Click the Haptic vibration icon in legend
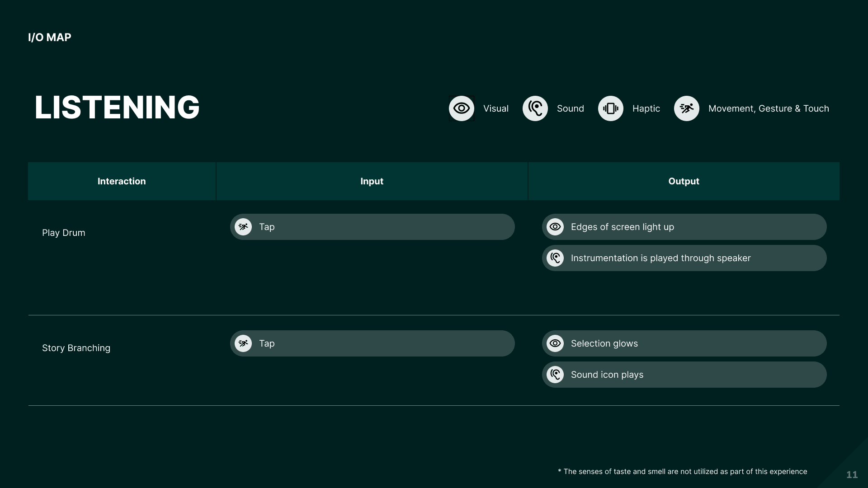868x488 pixels. (x=610, y=108)
